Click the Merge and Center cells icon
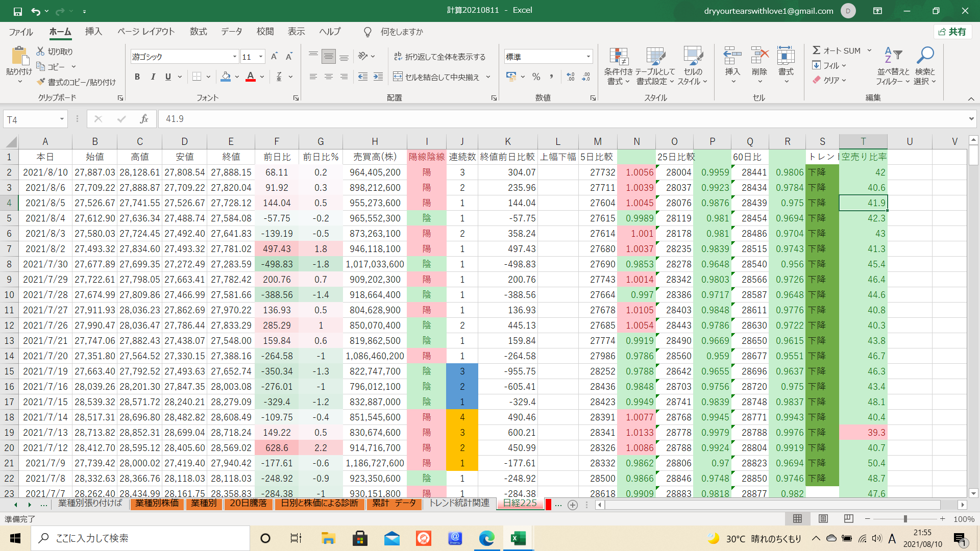This screenshot has height=551, width=980. tap(398, 77)
